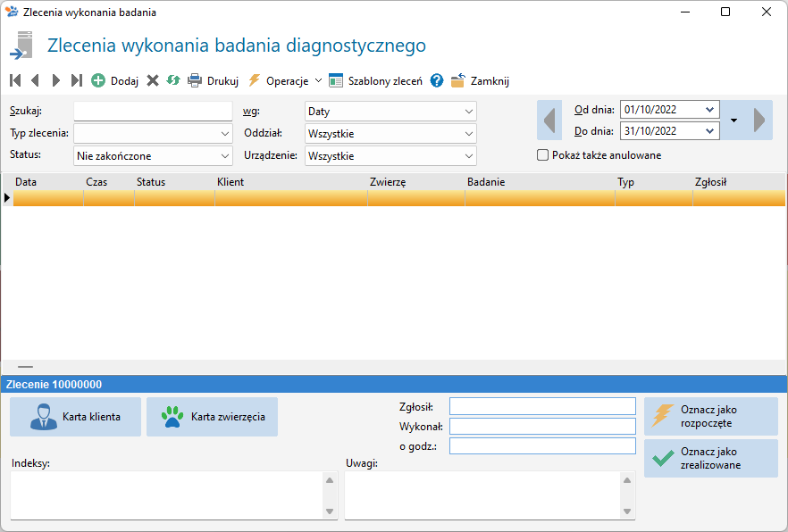788x532 pixels.
Task: Refresh the list with green arrows icon
Action: (173, 80)
